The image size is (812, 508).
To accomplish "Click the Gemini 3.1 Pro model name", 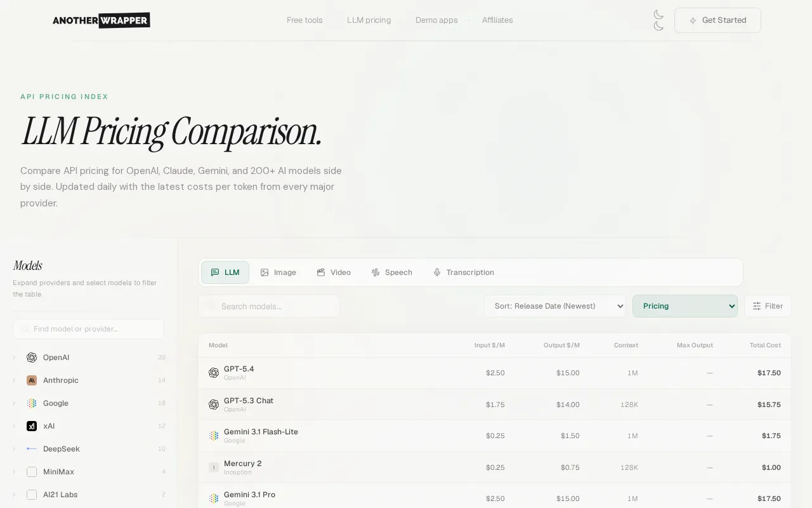I will [249, 495].
